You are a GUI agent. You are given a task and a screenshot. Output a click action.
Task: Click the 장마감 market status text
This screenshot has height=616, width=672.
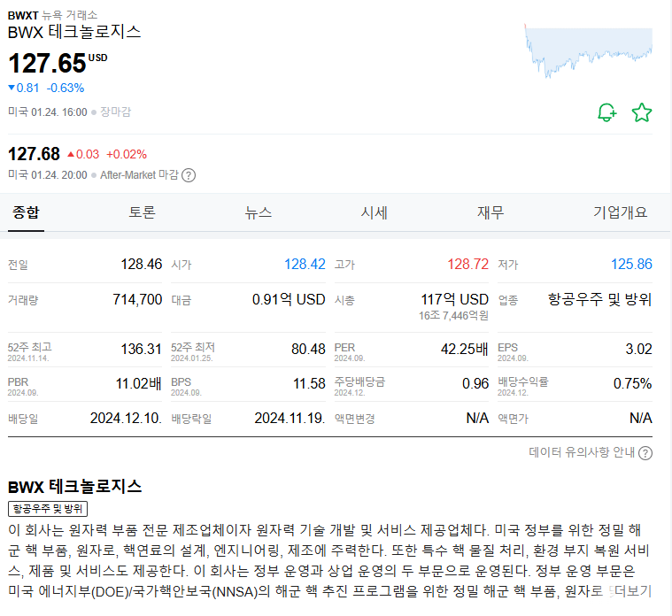(115, 112)
